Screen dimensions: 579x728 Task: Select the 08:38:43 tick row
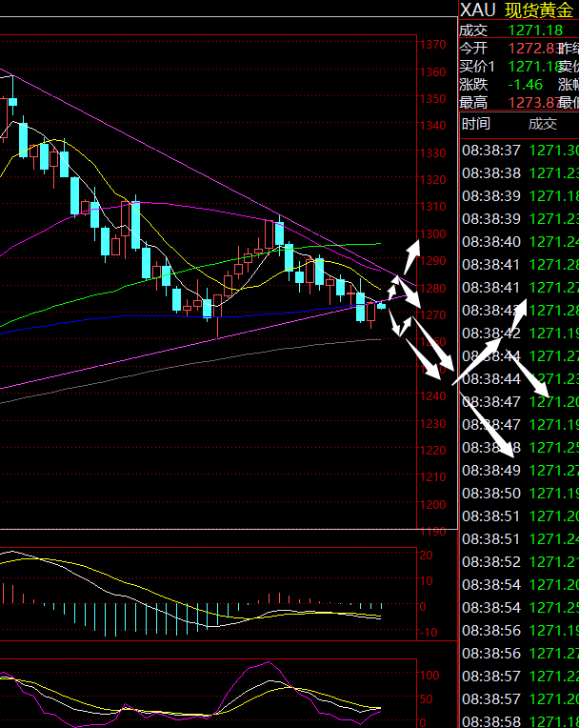point(520,311)
